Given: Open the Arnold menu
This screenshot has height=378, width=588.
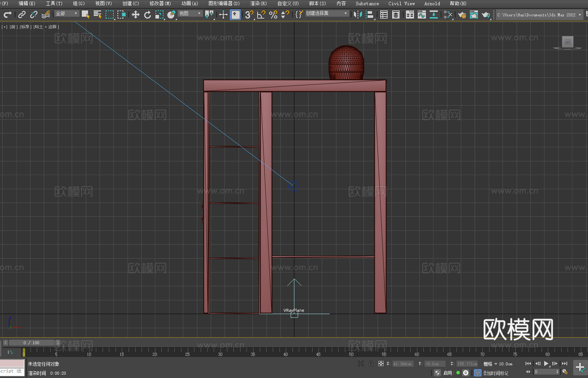Looking at the screenshot, I should pos(432,3).
